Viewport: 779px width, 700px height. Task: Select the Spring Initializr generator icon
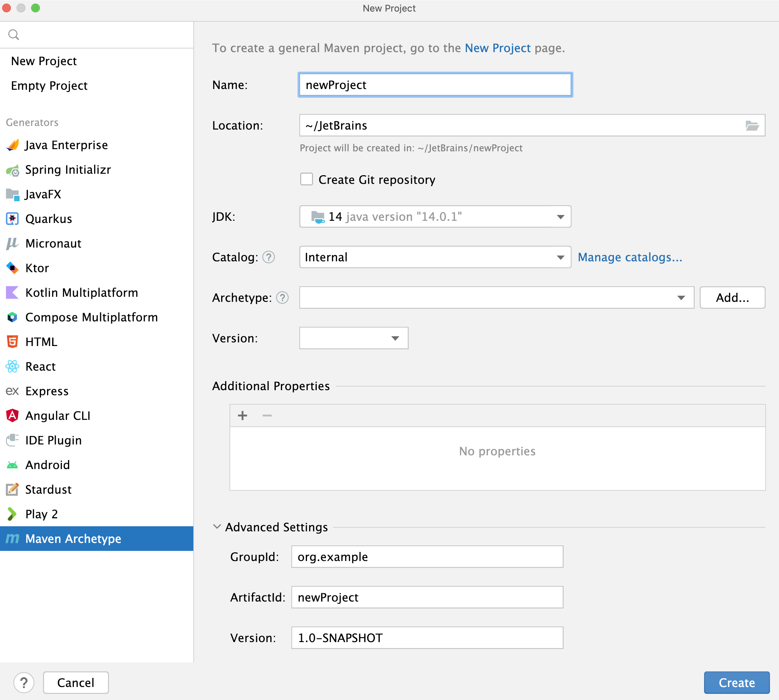(x=13, y=170)
